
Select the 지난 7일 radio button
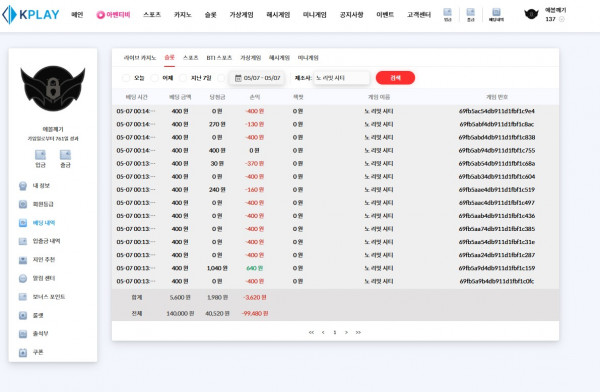point(183,78)
